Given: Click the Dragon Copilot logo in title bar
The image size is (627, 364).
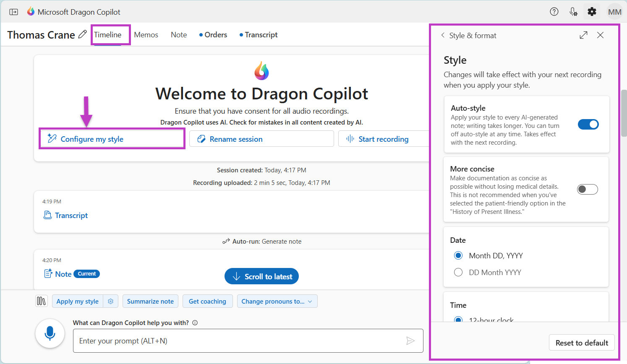Looking at the screenshot, I should [x=31, y=12].
